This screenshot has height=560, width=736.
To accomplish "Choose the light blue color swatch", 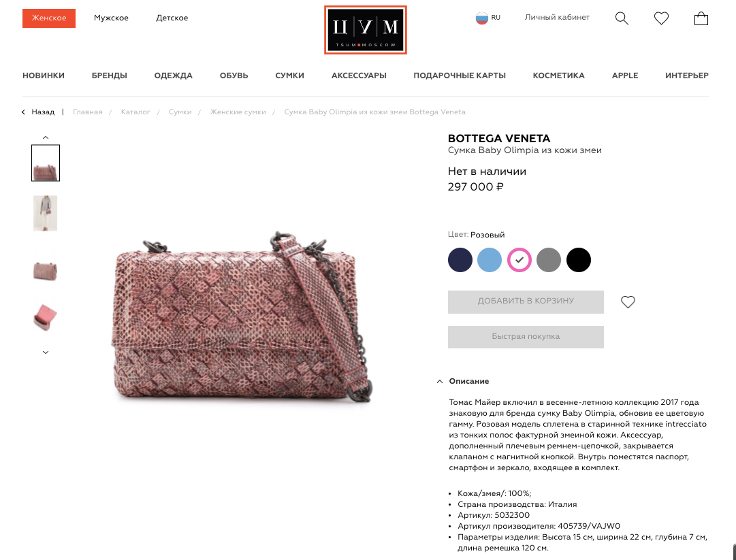I will (490, 260).
